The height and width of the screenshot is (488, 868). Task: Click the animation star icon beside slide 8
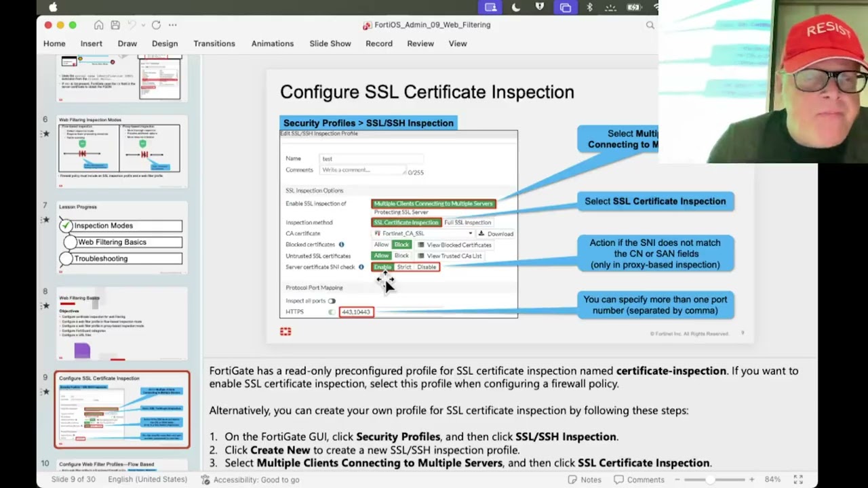[x=46, y=306]
